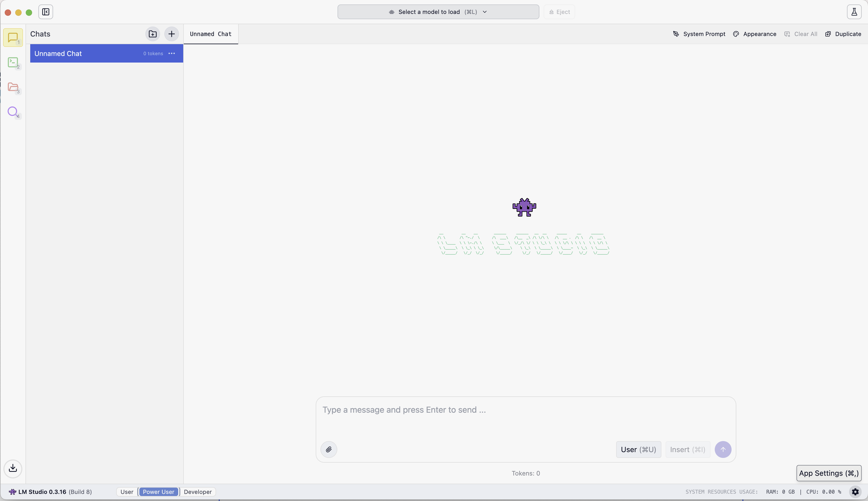Switch to User mode
The image size is (868, 501).
(x=127, y=492)
